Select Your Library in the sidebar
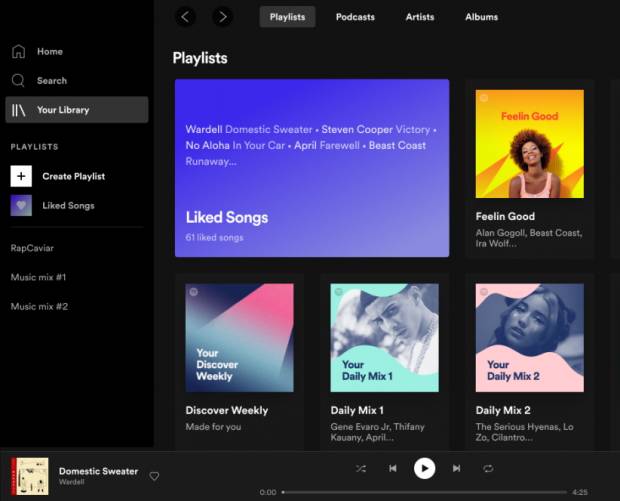Image resolution: width=620 pixels, height=501 pixels. (x=77, y=110)
